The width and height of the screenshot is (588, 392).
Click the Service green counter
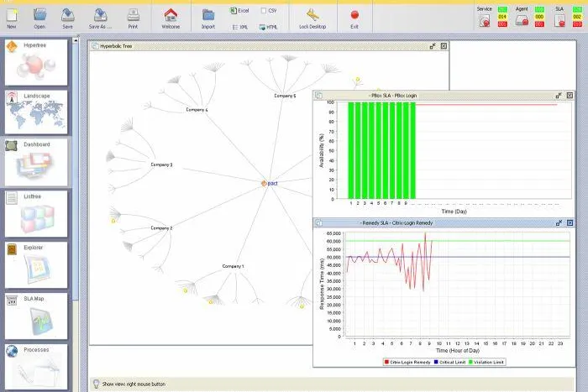(x=502, y=9)
